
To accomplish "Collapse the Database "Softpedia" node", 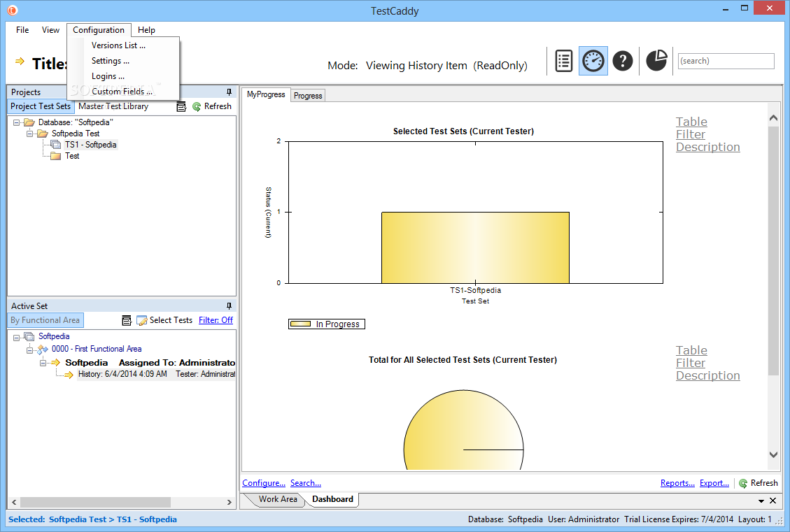I will point(17,122).
